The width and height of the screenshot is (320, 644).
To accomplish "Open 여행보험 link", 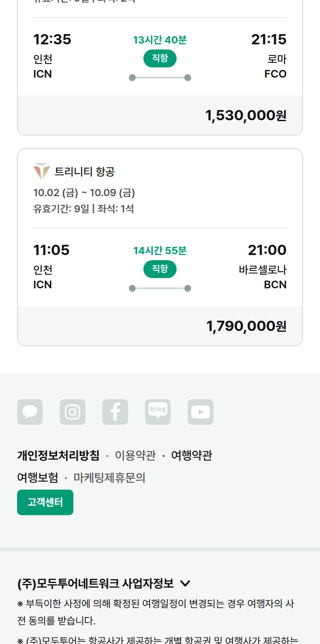I will pyautogui.click(x=38, y=478).
